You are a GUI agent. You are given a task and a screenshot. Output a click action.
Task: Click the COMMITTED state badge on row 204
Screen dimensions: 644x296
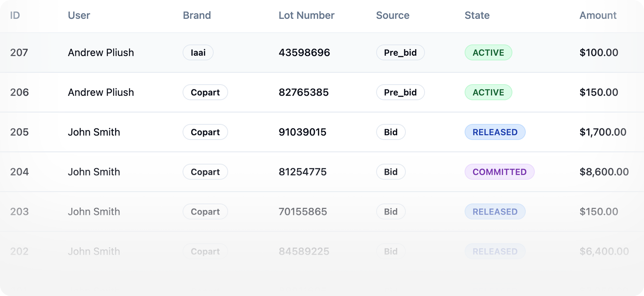click(499, 172)
